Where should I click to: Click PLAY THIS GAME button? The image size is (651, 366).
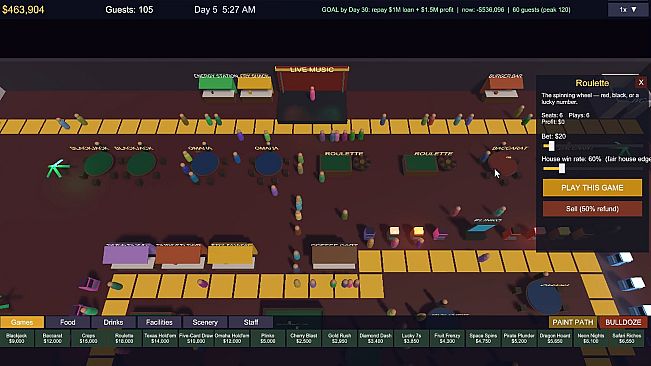click(x=592, y=188)
